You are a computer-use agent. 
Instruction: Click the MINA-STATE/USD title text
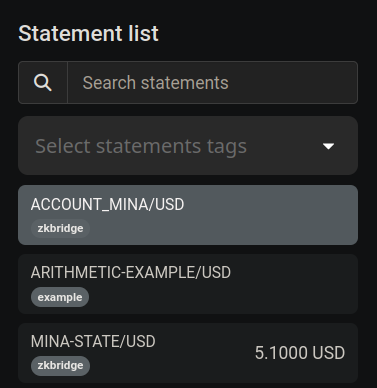click(x=93, y=341)
